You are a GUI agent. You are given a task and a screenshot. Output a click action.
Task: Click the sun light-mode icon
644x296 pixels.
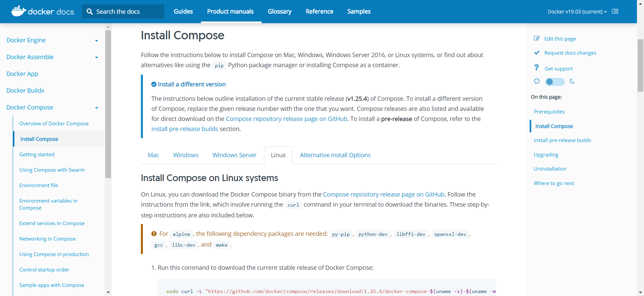coord(537,81)
